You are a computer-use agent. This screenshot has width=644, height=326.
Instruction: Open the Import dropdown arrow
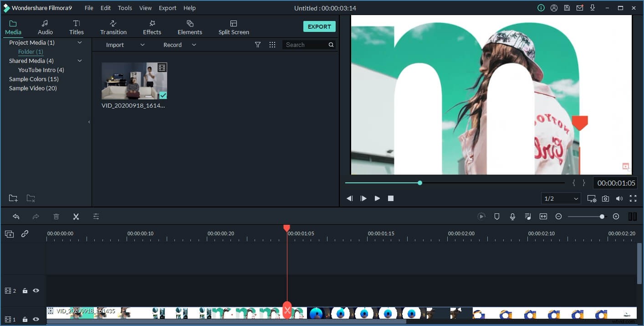pyautogui.click(x=142, y=44)
